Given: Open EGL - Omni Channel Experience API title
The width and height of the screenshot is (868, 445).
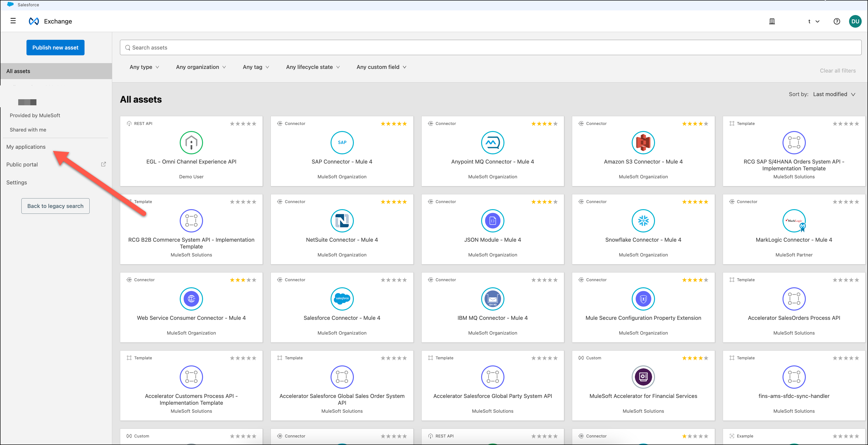Looking at the screenshot, I should click(191, 162).
